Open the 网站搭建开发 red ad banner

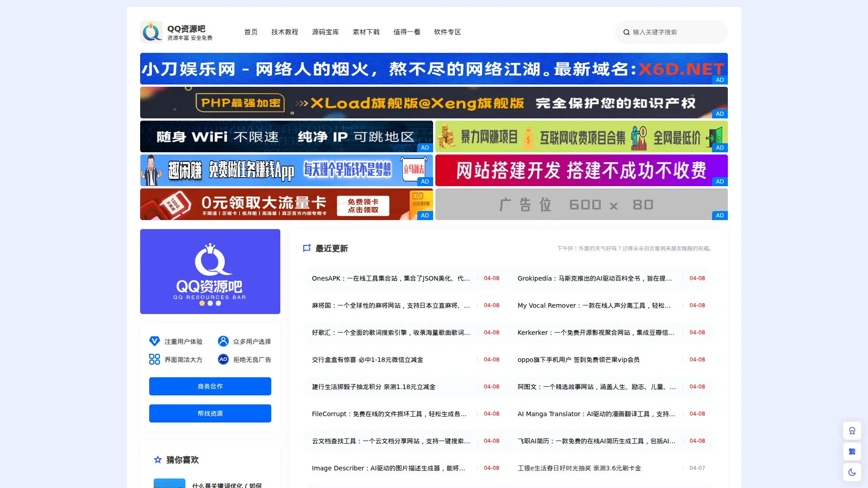pyautogui.click(x=581, y=170)
